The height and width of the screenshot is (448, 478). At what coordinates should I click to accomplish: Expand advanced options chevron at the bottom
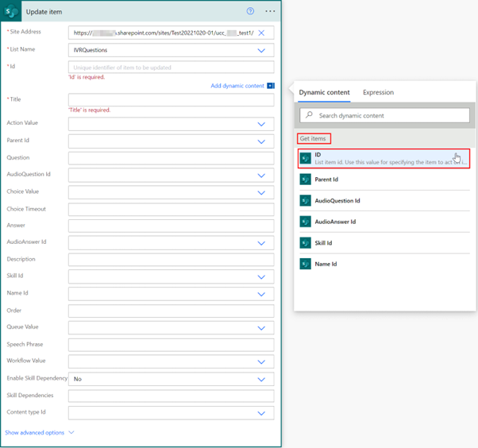click(x=71, y=432)
